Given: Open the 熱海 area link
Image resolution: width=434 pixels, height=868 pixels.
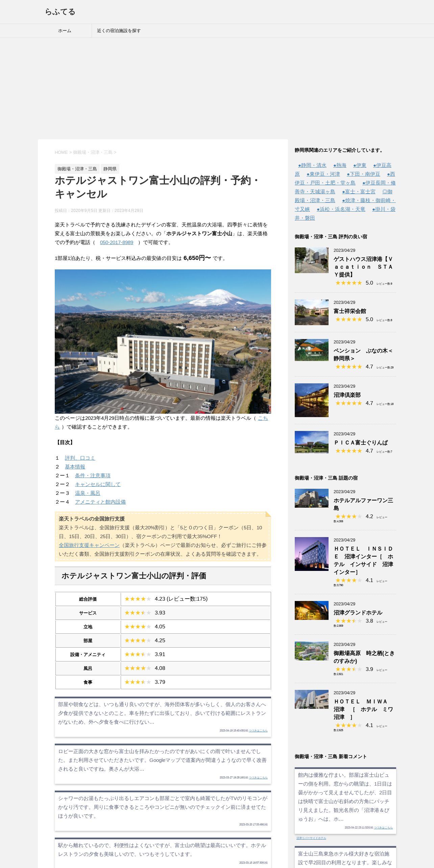Looking at the screenshot, I should [340, 165].
